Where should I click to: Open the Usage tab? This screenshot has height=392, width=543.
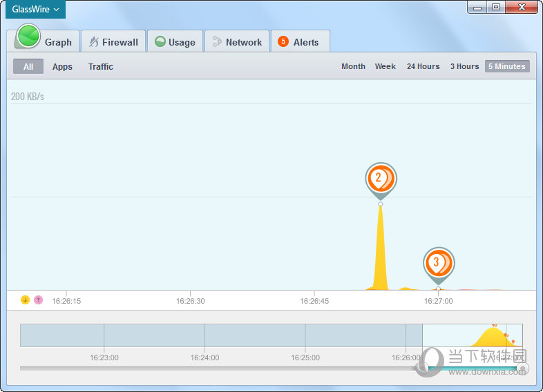point(175,41)
